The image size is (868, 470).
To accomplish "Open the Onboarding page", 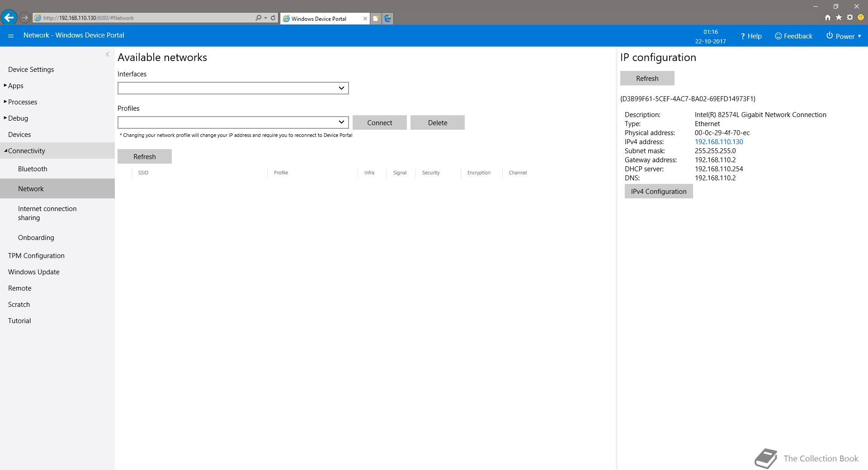I will click(x=36, y=238).
